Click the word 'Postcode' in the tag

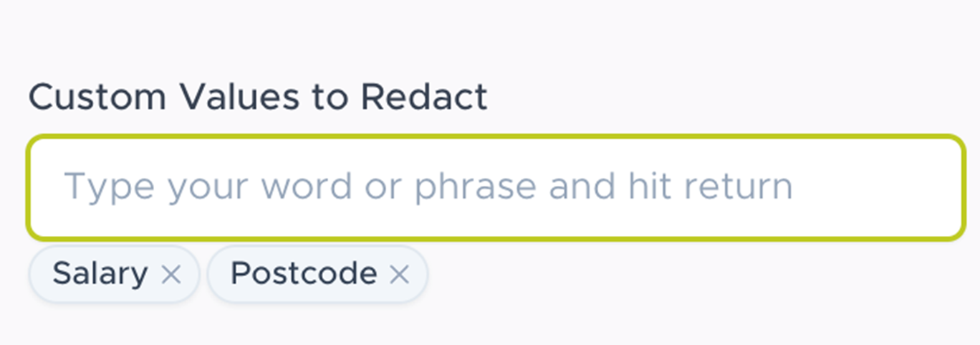tap(304, 274)
